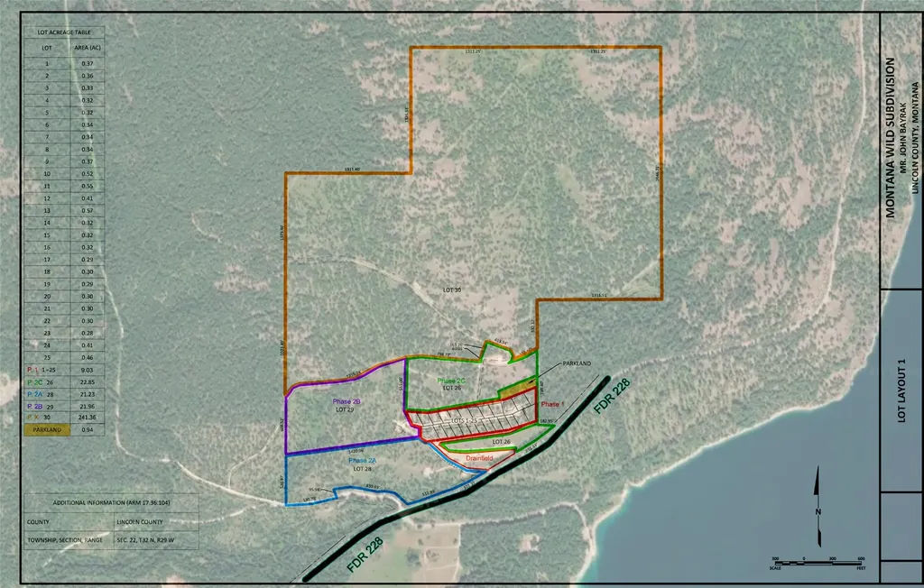
Task: Click the Phase 2C Lot 26 label
Action: click(x=451, y=384)
